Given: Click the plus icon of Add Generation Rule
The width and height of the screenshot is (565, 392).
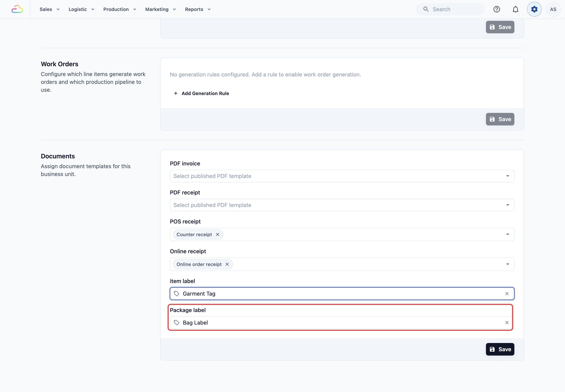Looking at the screenshot, I should point(176,93).
